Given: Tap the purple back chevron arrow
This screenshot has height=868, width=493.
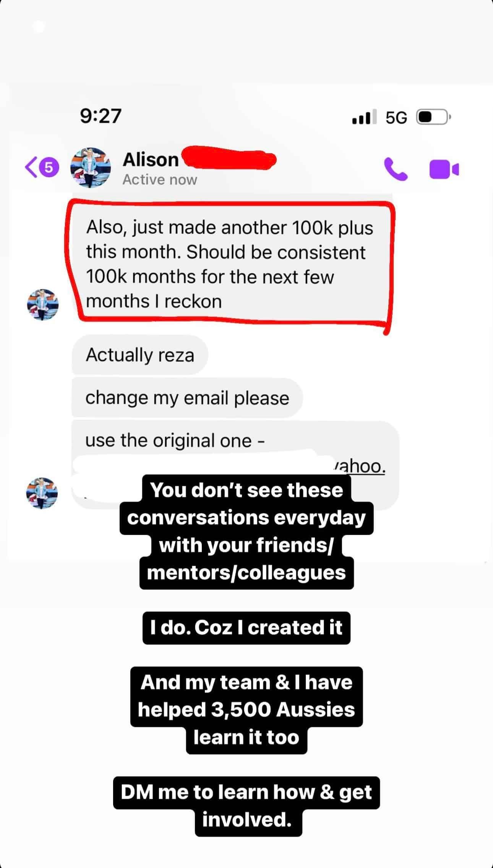Looking at the screenshot, I should pyautogui.click(x=31, y=167).
